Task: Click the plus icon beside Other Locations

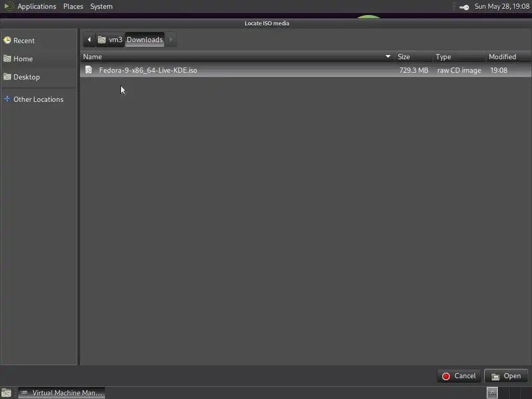Action: click(x=7, y=99)
